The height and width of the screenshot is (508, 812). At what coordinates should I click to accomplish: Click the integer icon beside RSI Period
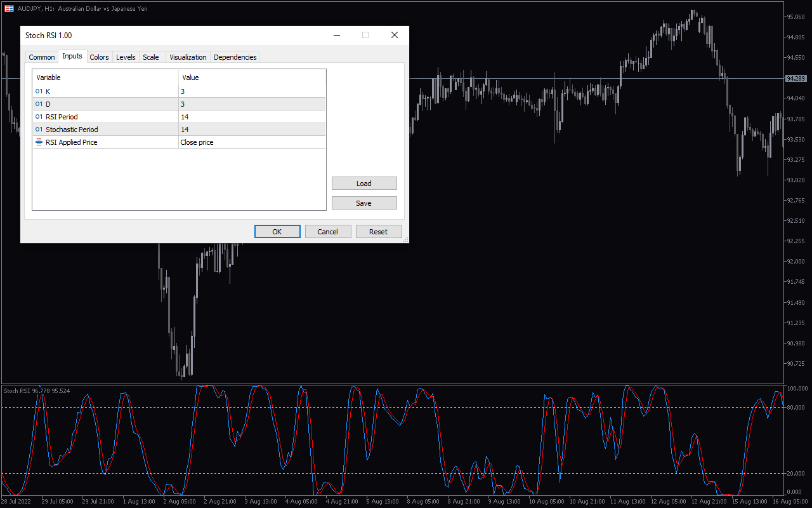[x=39, y=117]
